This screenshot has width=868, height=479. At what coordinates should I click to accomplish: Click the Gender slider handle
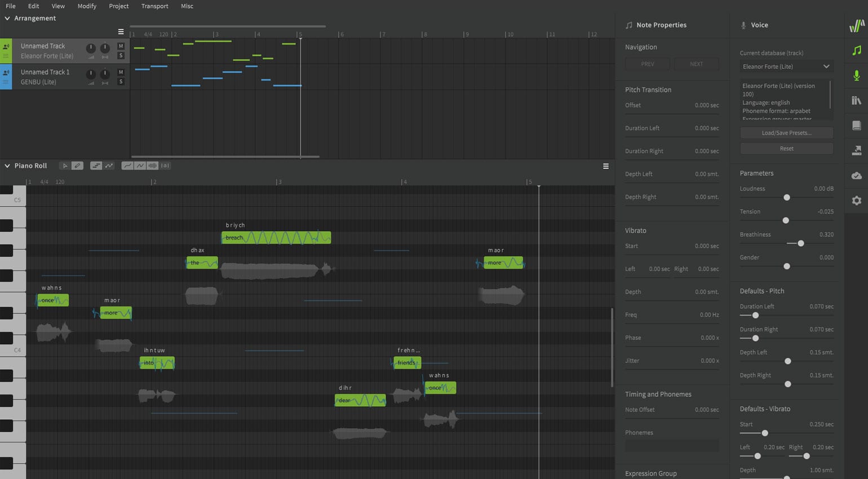(x=787, y=266)
